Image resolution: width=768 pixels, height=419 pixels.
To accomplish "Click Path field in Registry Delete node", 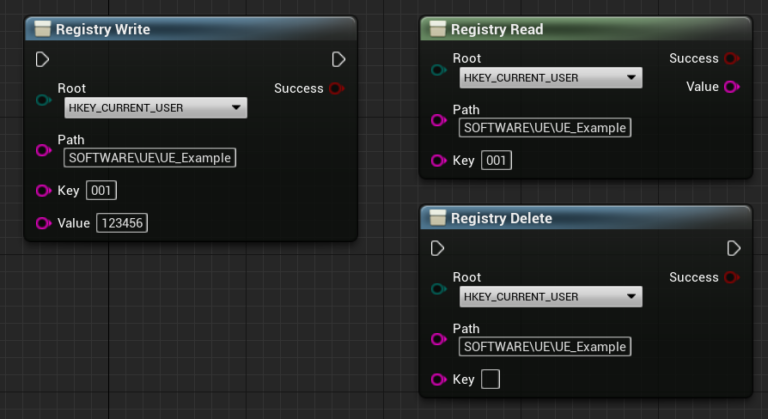I will tap(545, 346).
